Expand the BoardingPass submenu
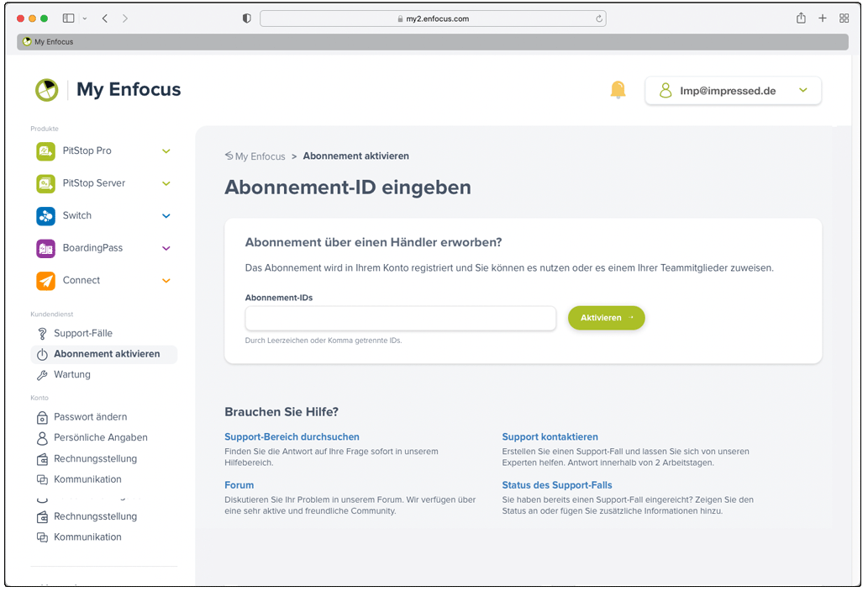Screen dimensions: 868x592 pyautogui.click(x=165, y=248)
